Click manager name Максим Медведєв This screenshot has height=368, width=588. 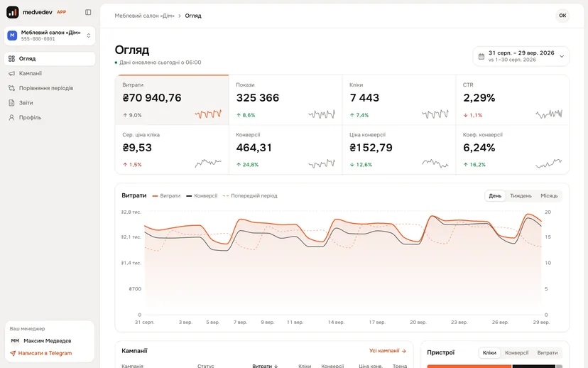[x=48, y=340]
